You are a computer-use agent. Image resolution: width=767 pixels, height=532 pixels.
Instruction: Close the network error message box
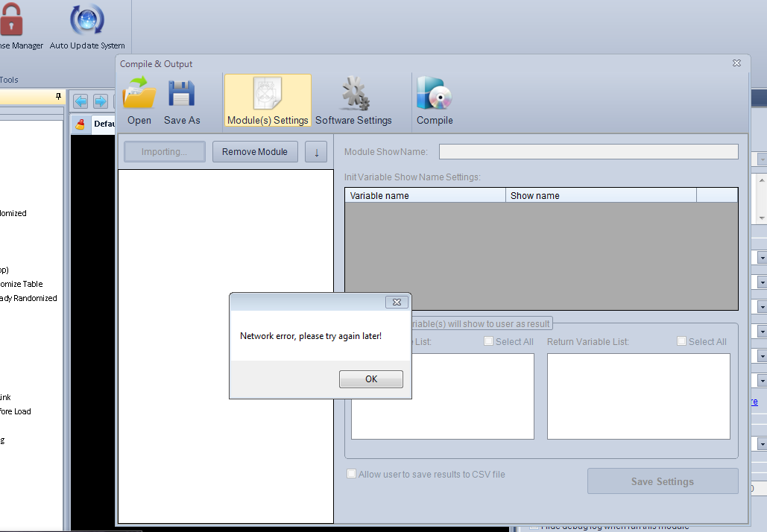[x=397, y=303]
